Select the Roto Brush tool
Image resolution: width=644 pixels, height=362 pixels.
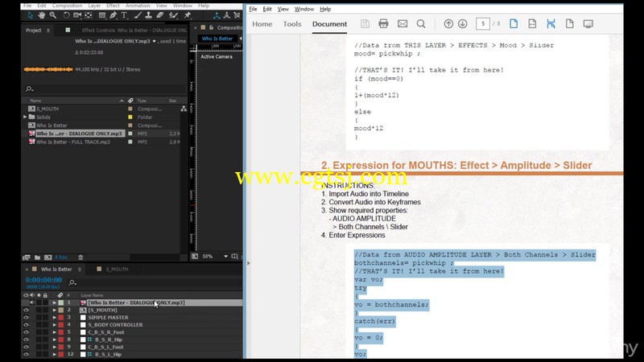coord(173,15)
